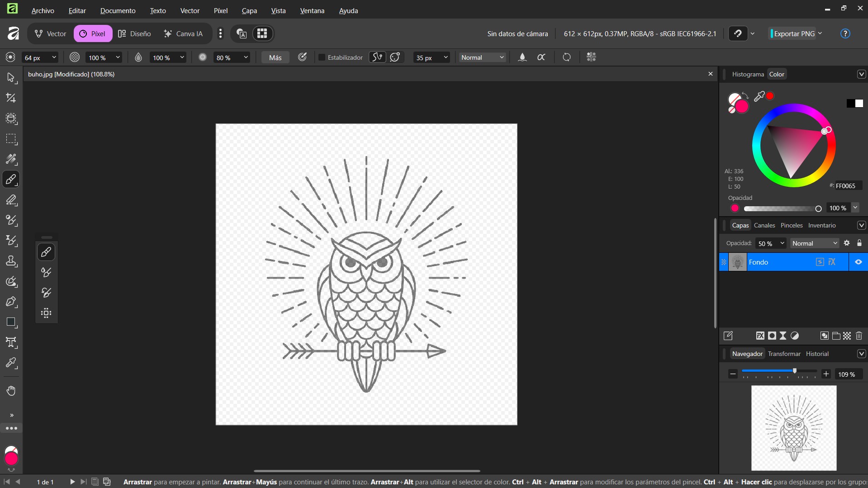868x488 pixels.
Task: Click the hex color field FF0065
Action: (x=848, y=186)
